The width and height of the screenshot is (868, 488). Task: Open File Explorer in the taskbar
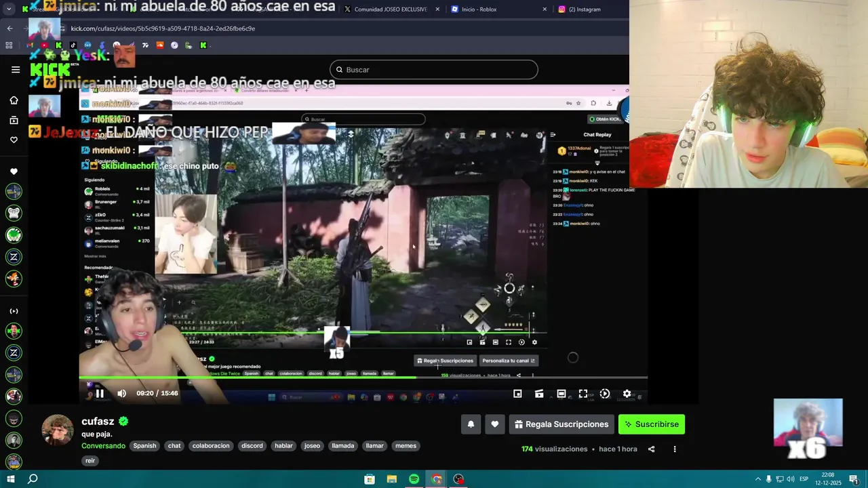pos(392,479)
